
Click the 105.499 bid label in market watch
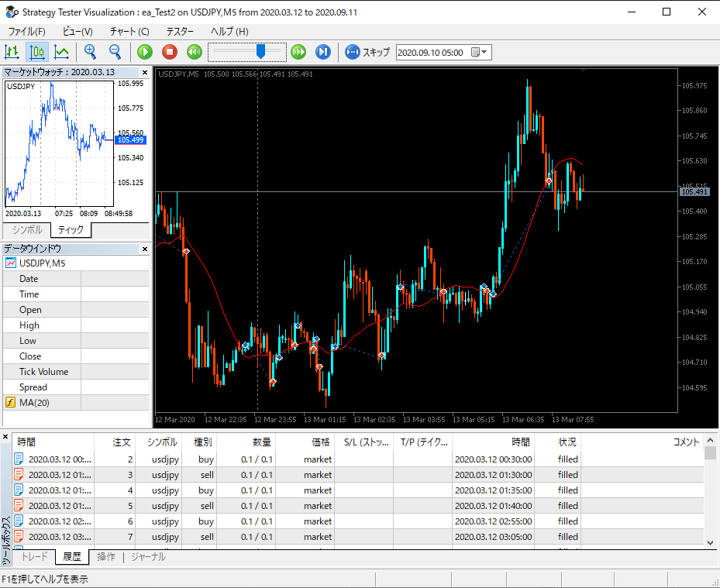pyautogui.click(x=130, y=140)
